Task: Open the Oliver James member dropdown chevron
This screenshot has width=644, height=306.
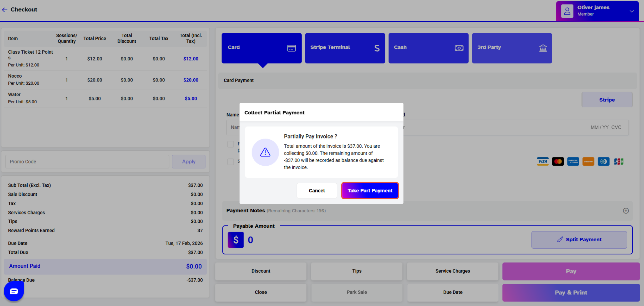Action: (x=632, y=11)
